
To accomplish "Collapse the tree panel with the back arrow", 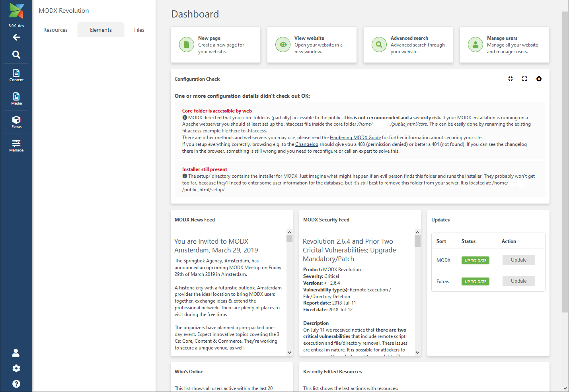I will 16,37.
